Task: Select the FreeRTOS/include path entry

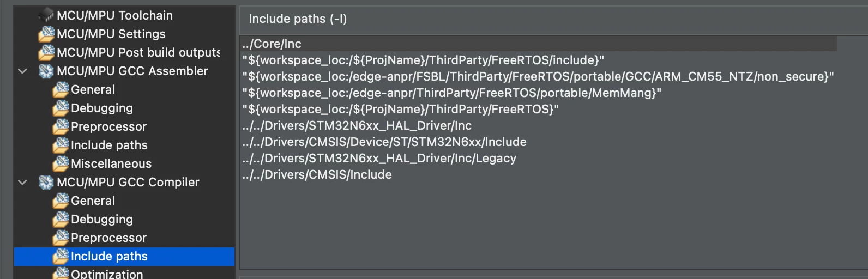Action: 423,60
